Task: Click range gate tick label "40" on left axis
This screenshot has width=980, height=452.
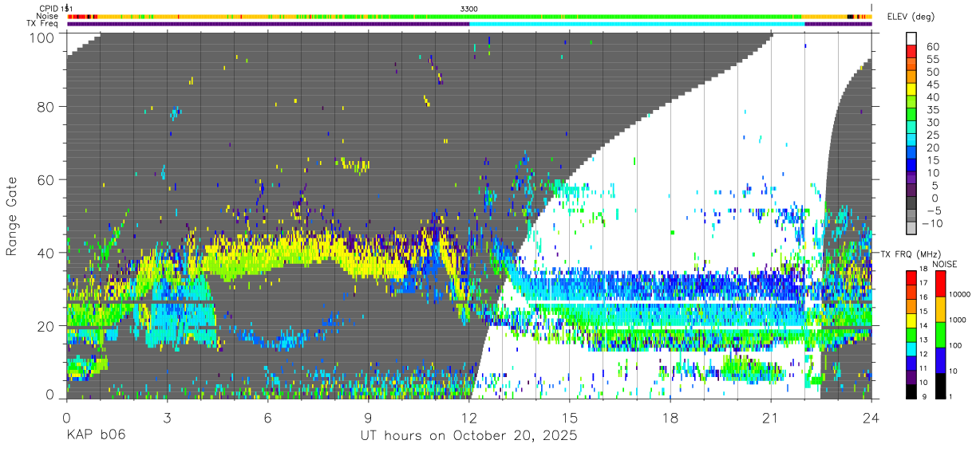Action: pos(46,253)
